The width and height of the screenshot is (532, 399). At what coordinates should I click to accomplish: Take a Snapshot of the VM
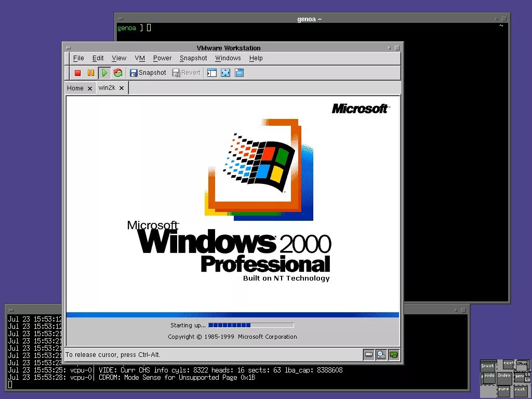[148, 73]
